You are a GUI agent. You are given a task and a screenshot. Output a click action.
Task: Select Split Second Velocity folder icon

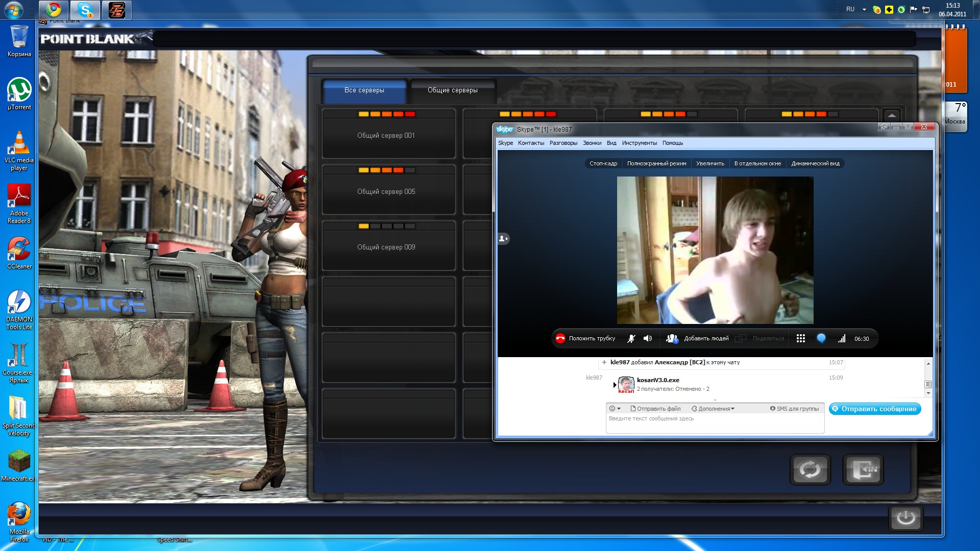click(x=19, y=416)
